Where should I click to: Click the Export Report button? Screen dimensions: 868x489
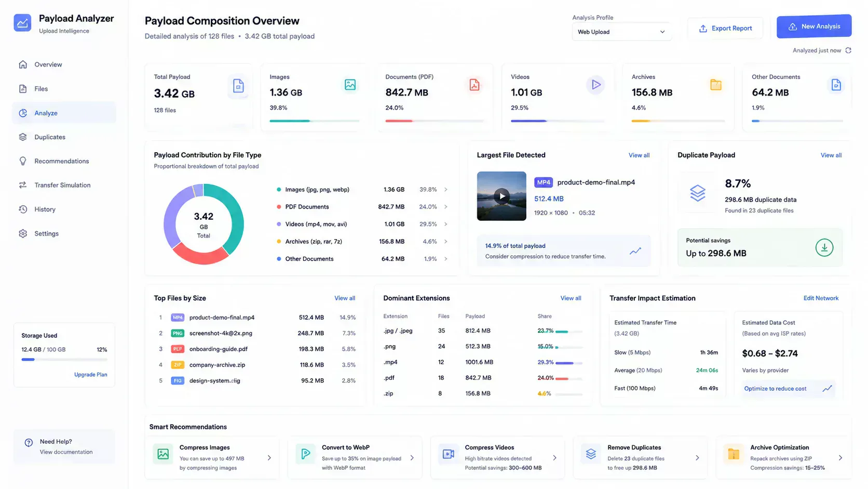tap(725, 28)
